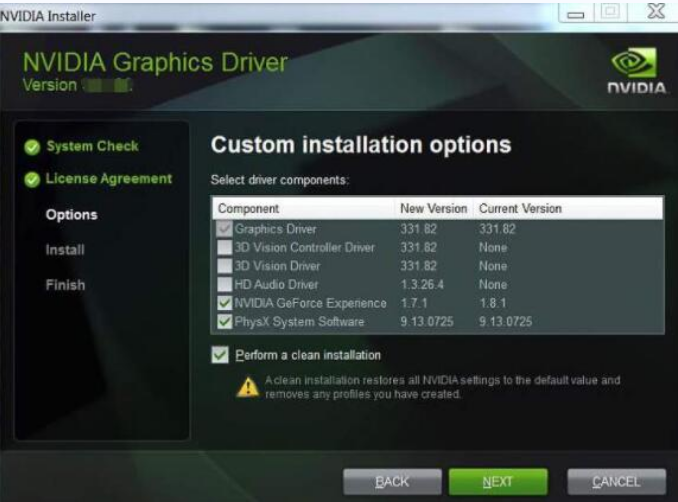Screen dimensions: 678x502
Task: Click the NVIDIA GeForce Experience label
Action: point(310,303)
